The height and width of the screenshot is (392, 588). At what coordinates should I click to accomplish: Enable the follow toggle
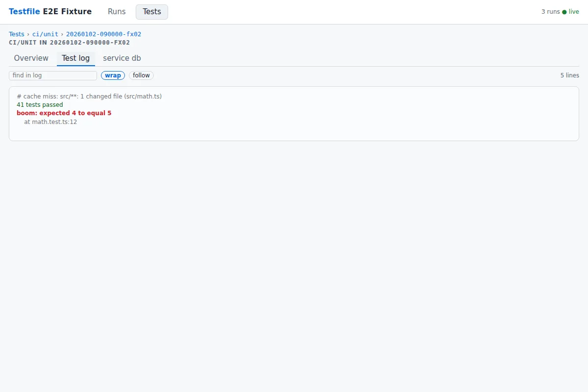[x=141, y=75]
